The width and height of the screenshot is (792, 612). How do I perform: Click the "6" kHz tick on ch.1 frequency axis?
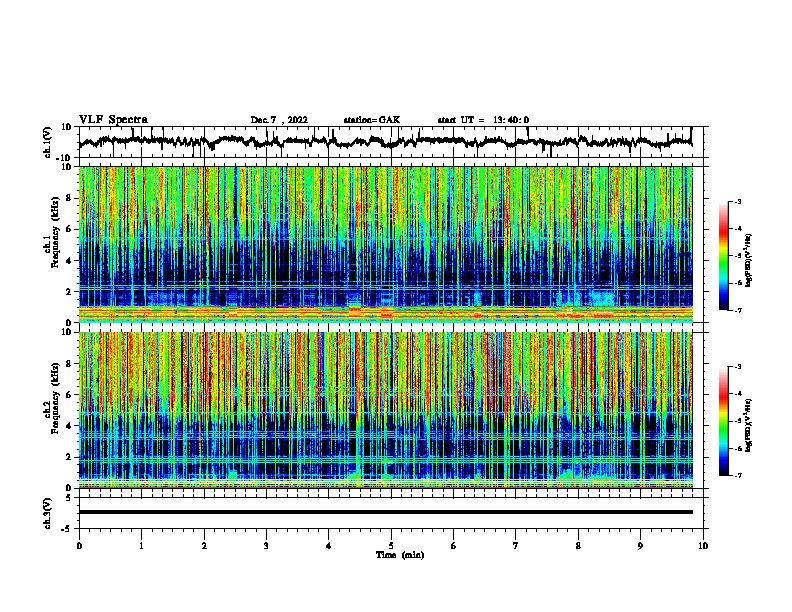pos(70,229)
